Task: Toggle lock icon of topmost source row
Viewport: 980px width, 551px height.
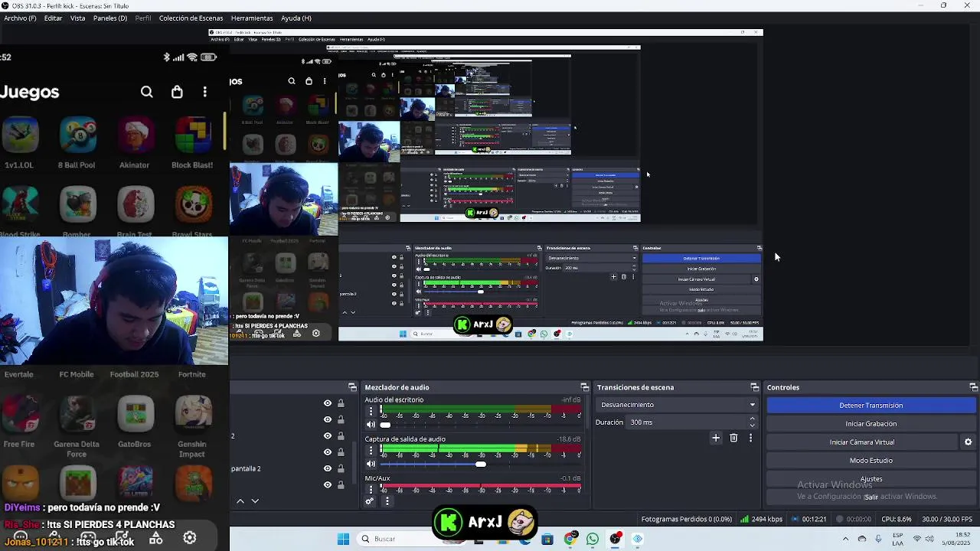Action: [341, 403]
